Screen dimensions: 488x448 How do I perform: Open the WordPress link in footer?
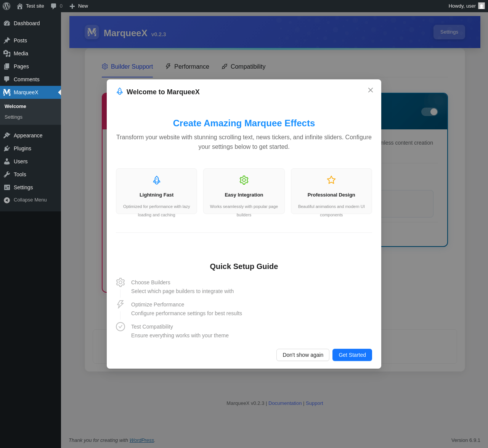pos(141,440)
